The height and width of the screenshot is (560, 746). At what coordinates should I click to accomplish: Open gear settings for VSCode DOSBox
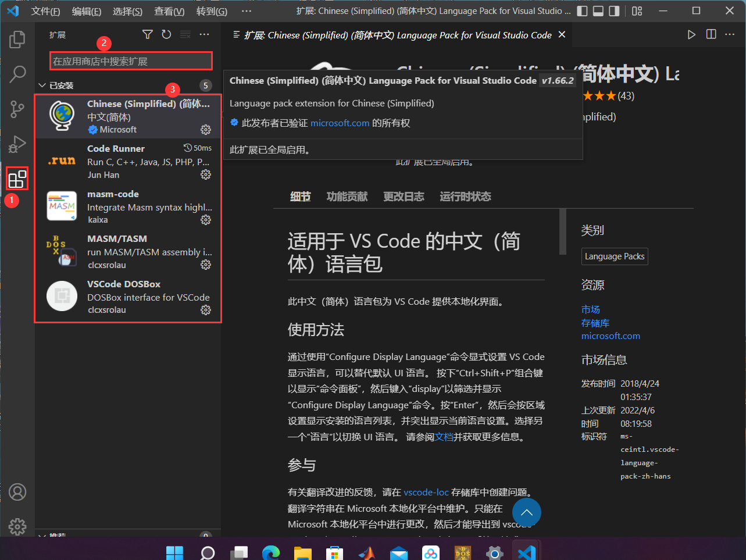(x=206, y=310)
